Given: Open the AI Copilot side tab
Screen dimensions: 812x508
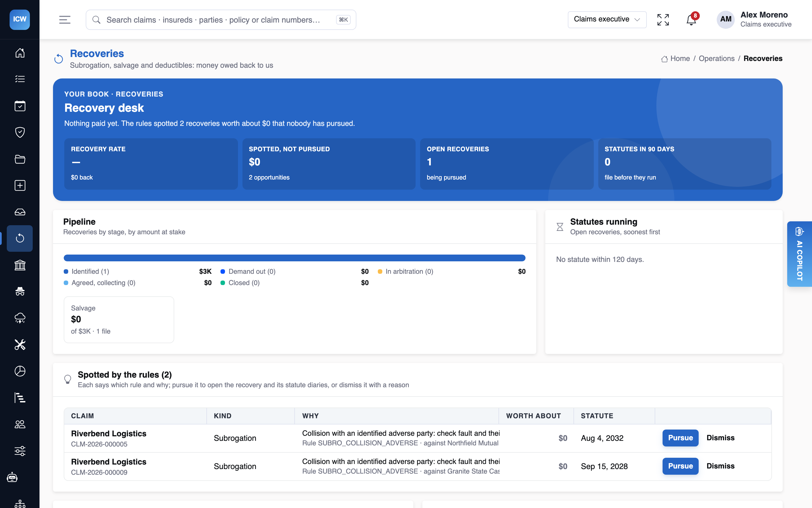Looking at the screenshot, I should (x=799, y=254).
